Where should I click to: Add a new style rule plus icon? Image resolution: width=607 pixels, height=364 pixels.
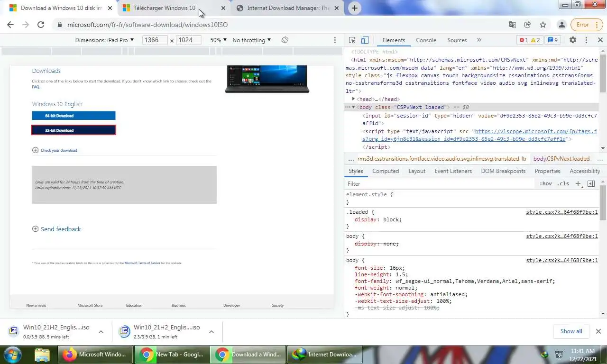pyautogui.click(x=578, y=183)
